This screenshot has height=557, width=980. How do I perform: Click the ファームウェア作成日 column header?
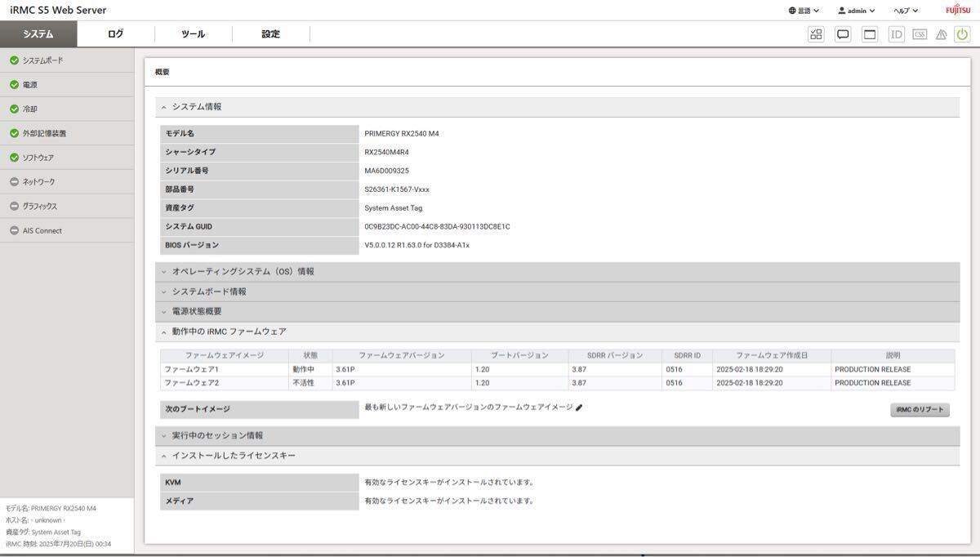click(x=772, y=355)
